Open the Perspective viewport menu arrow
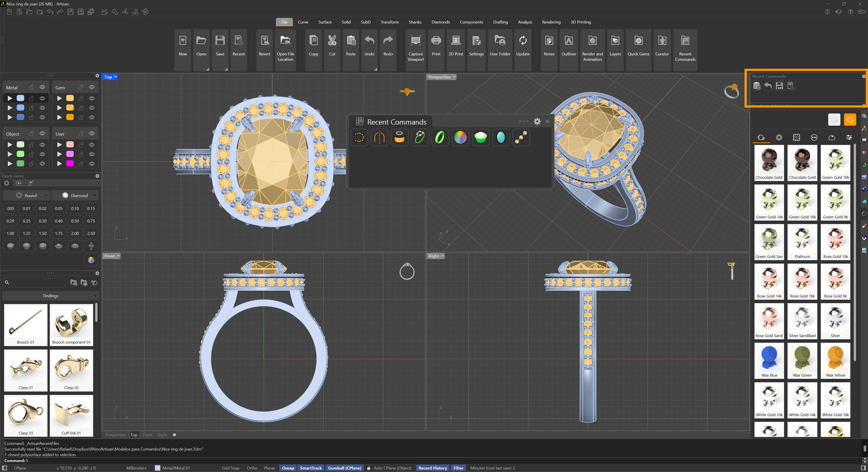 (x=455, y=77)
